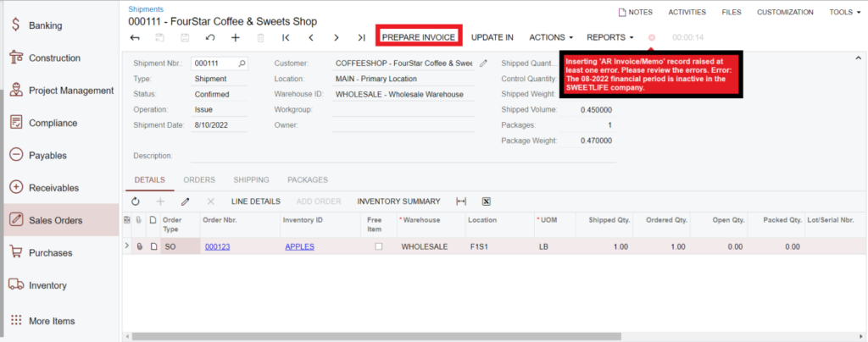This screenshot has height=342, width=868.
Task: Open the Actions dropdown menu
Action: [551, 37]
